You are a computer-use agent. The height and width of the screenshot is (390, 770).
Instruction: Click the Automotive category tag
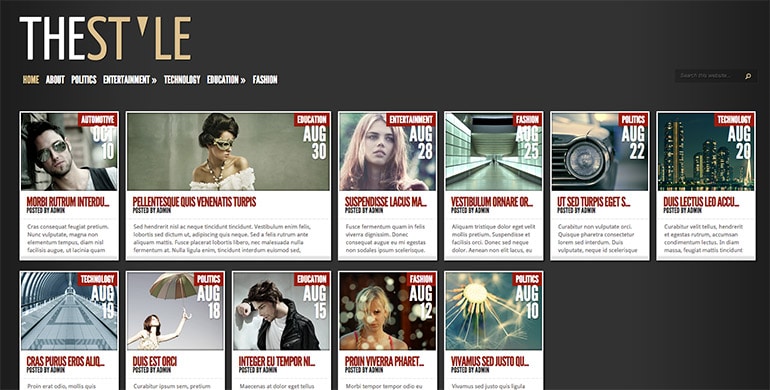97,120
